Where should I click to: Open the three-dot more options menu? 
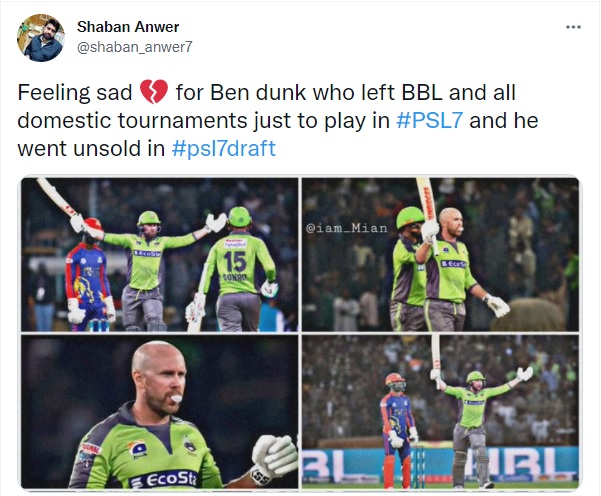pyautogui.click(x=573, y=27)
